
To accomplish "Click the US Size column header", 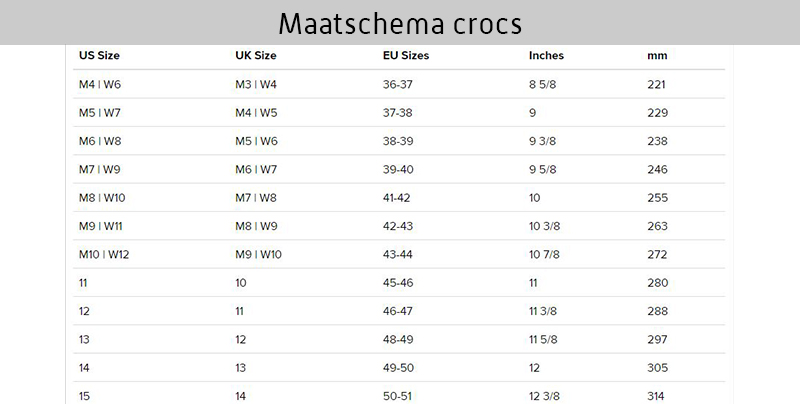I will click(x=99, y=56).
